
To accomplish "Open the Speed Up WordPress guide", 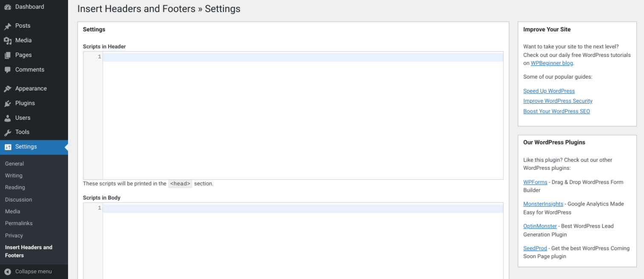I will point(549,91).
